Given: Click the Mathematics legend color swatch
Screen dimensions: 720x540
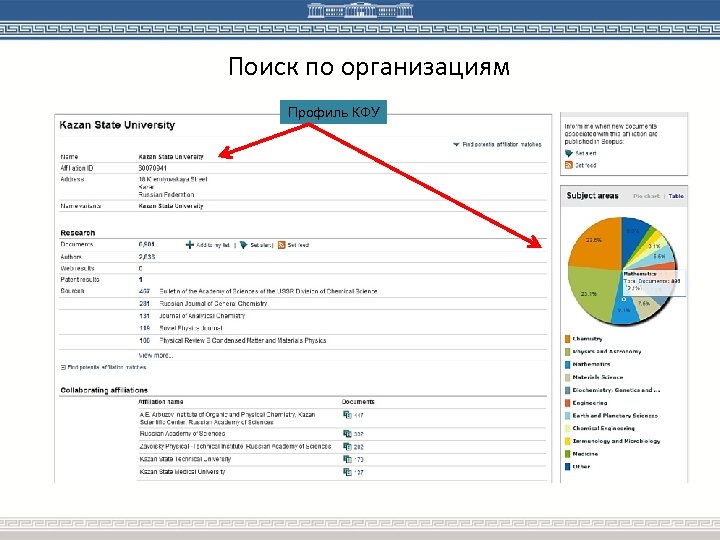Looking at the screenshot, I should 568,365.
